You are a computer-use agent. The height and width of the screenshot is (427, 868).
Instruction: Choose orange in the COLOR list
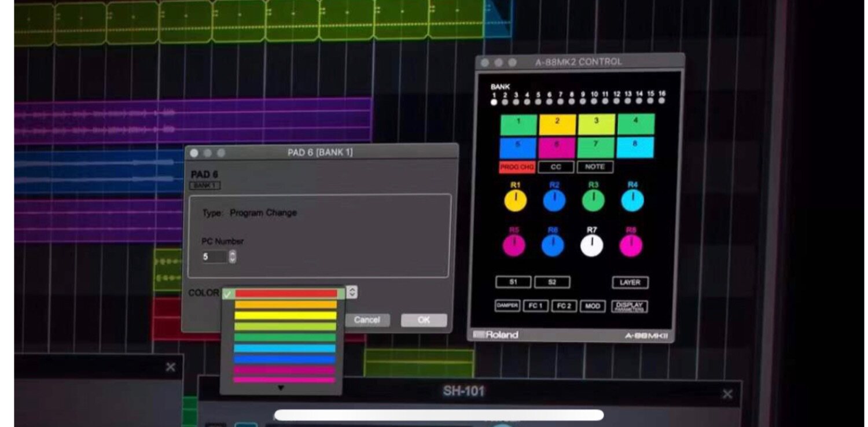click(285, 305)
